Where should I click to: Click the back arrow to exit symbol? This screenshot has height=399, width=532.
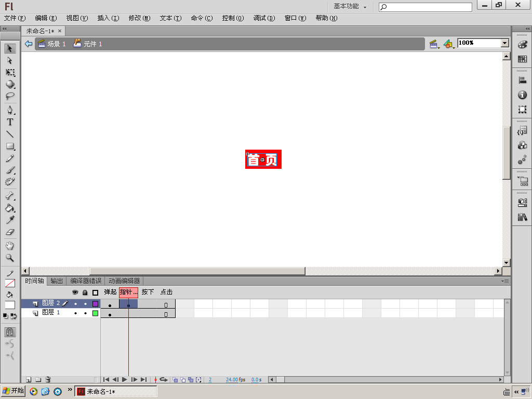coord(29,44)
